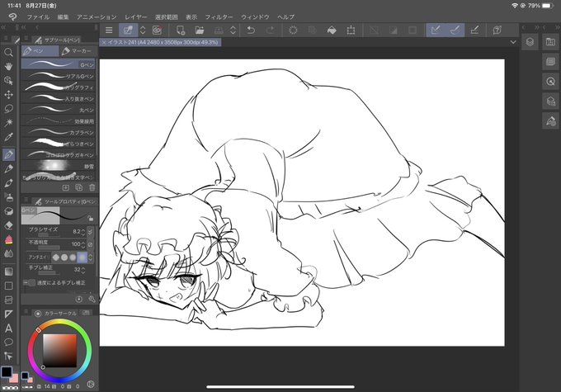Viewport: 561px width, 392px height.
Task: Open the アニメーション menu
Action: [97, 17]
